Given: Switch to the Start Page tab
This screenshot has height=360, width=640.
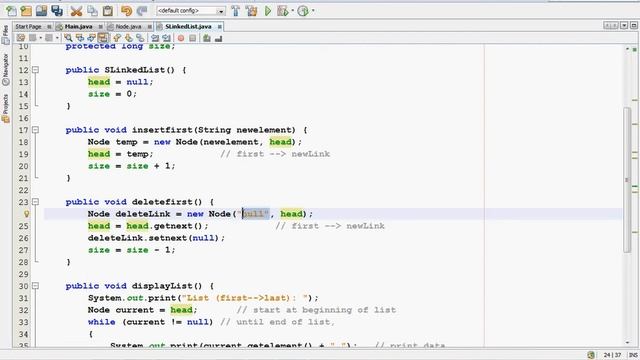Looking at the screenshot, I should click(x=28, y=27).
